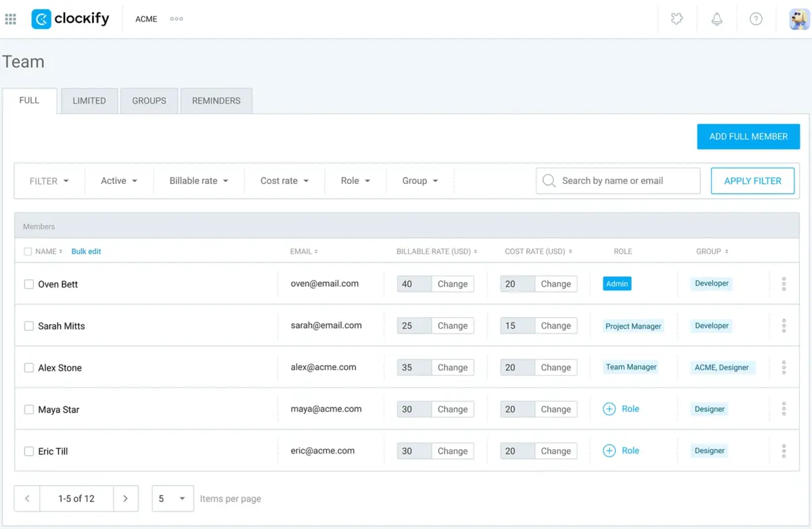Image resolution: width=812 pixels, height=529 pixels.
Task: Switch to the GROUPS tab
Action: (x=149, y=101)
